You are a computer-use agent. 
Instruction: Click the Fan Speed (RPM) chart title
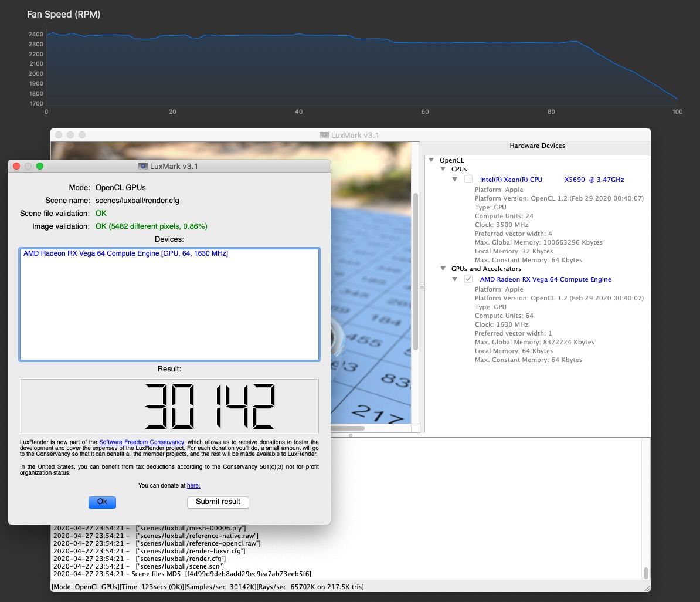click(x=63, y=14)
